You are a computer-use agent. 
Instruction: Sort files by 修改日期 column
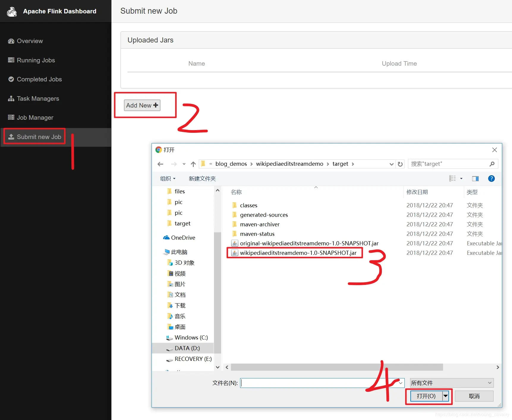pyautogui.click(x=417, y=192)
